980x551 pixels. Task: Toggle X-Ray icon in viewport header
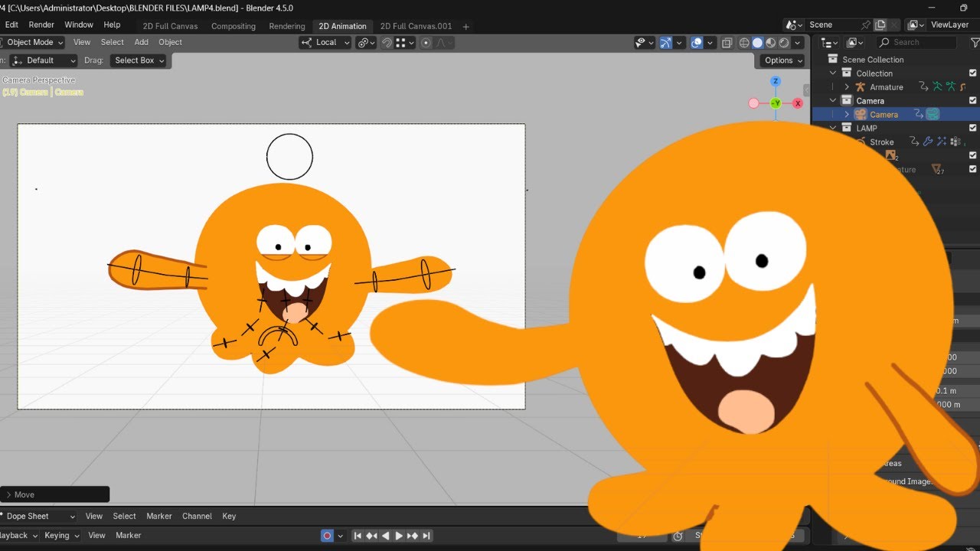click(x=727, y=43)
